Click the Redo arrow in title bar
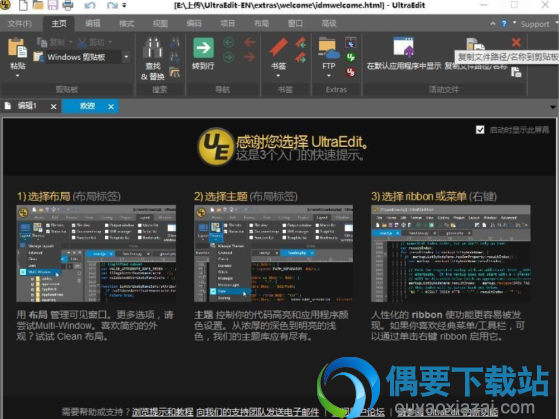This screenshot has width=560, height=419. (112, 5)
